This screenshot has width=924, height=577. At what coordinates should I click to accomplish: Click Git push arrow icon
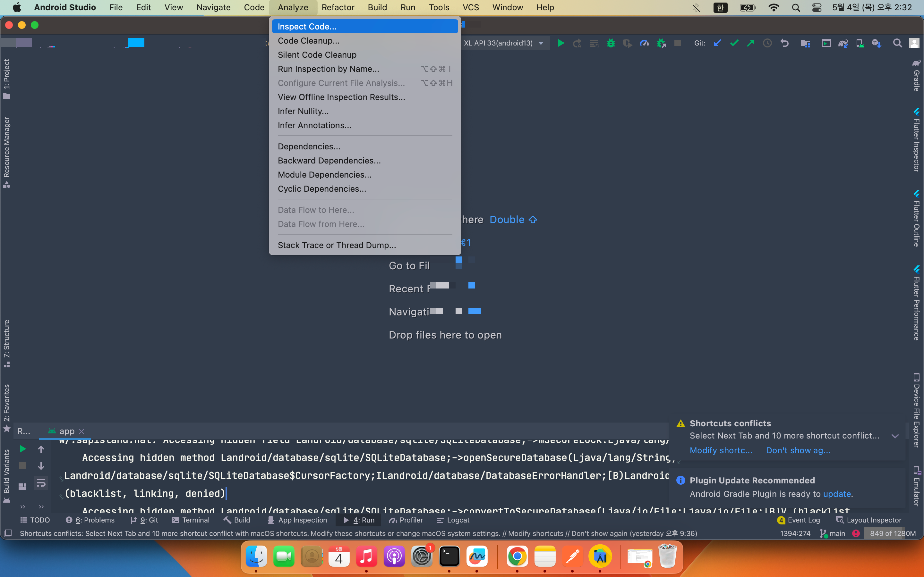(751, 43)
